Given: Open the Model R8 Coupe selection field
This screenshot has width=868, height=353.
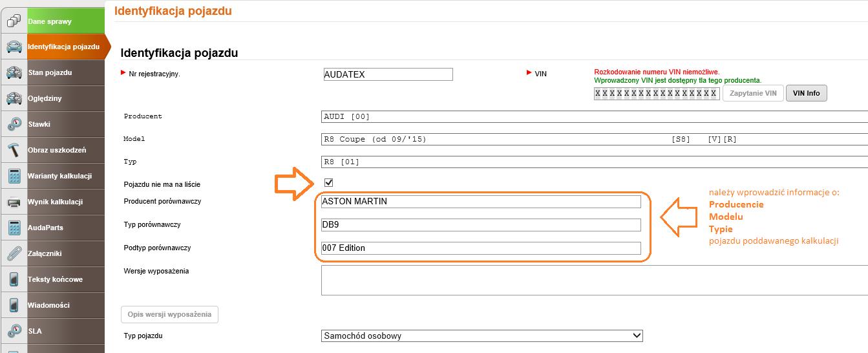Looking at the screenshot, I should pyautogui.click(x=595, y=139).
